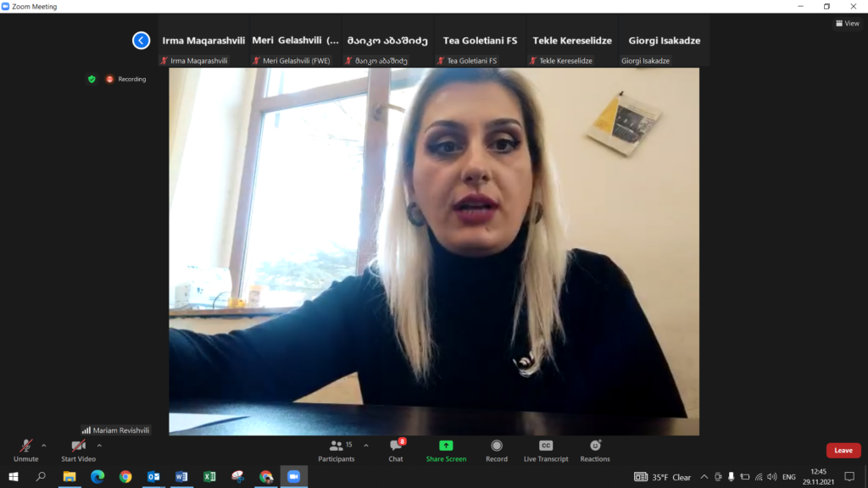
Task: Unmute the microphone
Action: pyautogui.click(x=26, y=449)
